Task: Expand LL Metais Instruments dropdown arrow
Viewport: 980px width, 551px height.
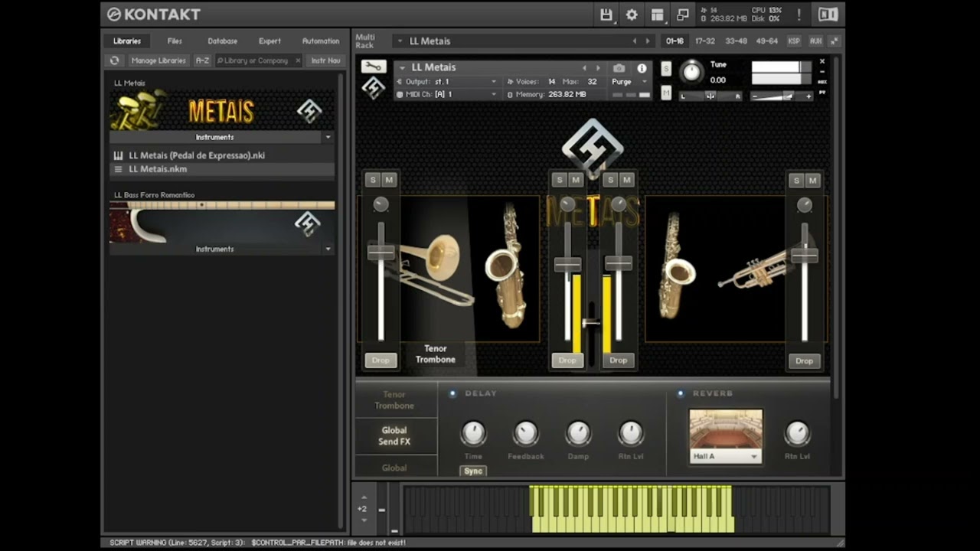Action: [328, 137]
